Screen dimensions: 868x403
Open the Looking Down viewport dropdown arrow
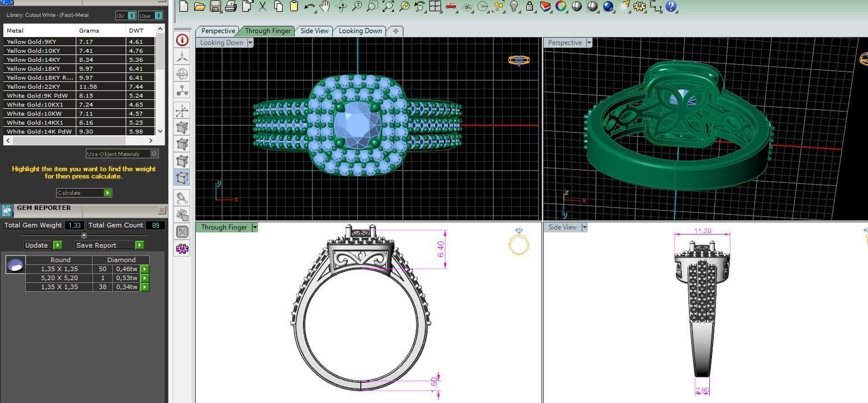[250, 43]
